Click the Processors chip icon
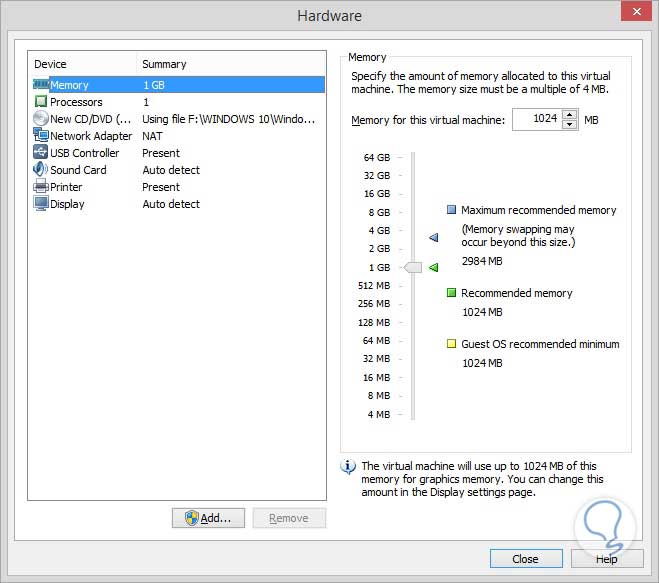Image resolution: width=659 pixels, height=583 pixels. (x=41, y=102)
